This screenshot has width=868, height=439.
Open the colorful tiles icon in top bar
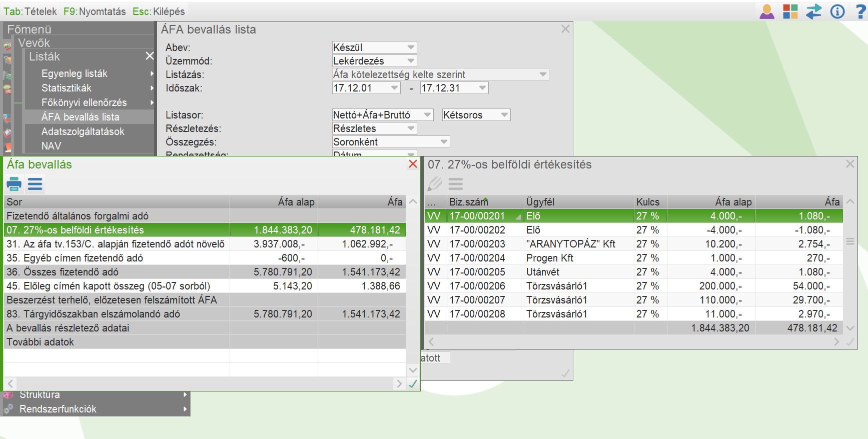pyautogui.click(x=790, y=11)
